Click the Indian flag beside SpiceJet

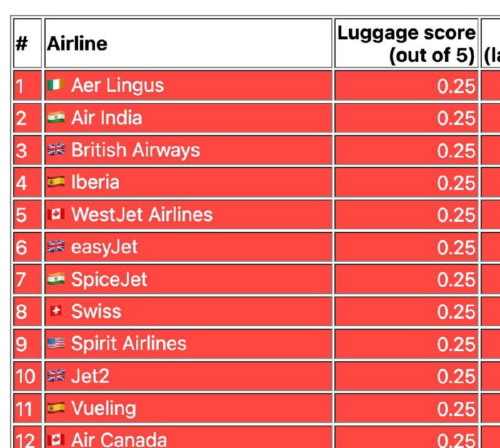56,279
